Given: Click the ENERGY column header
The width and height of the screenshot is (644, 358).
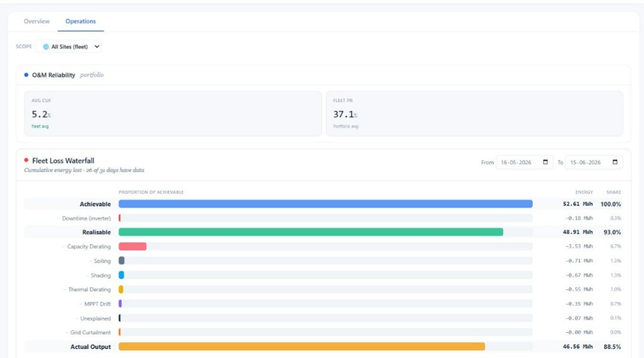Looking at the screenshot, I should tap(584, 193).
